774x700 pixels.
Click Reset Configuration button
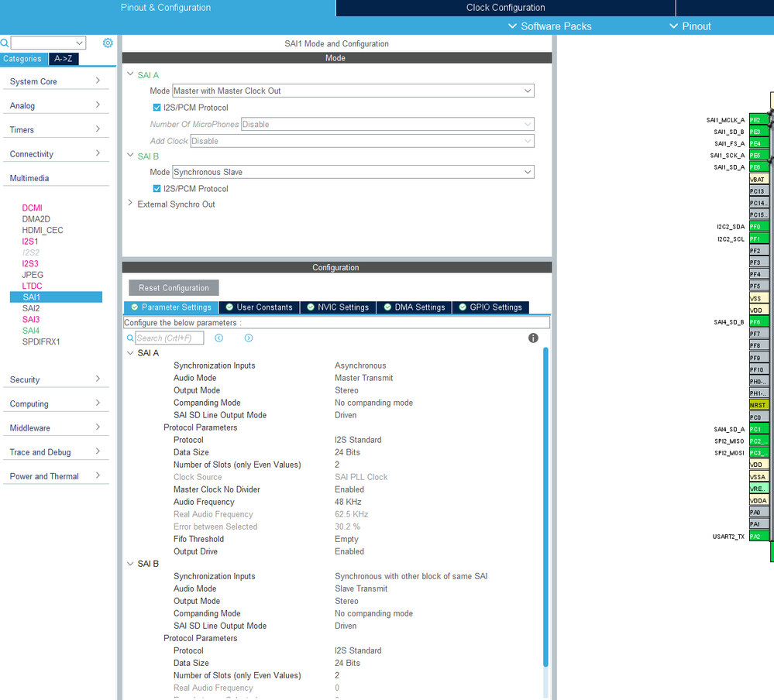174,288
